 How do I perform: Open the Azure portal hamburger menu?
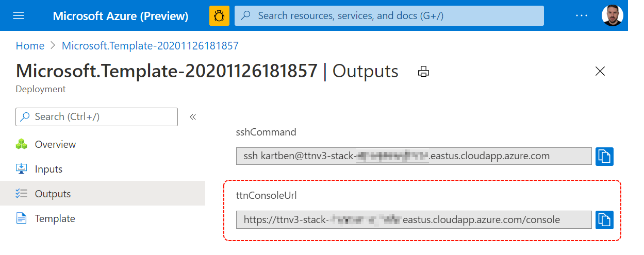coord(19,15)
